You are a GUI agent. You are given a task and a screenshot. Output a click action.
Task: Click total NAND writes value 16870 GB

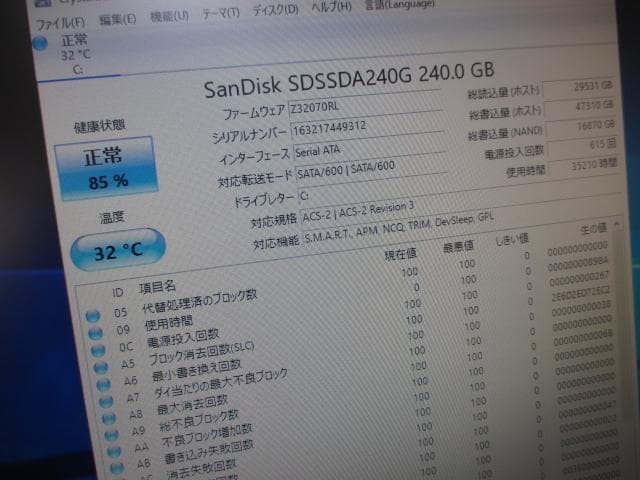pyautogui.click(x=582, y=127)
